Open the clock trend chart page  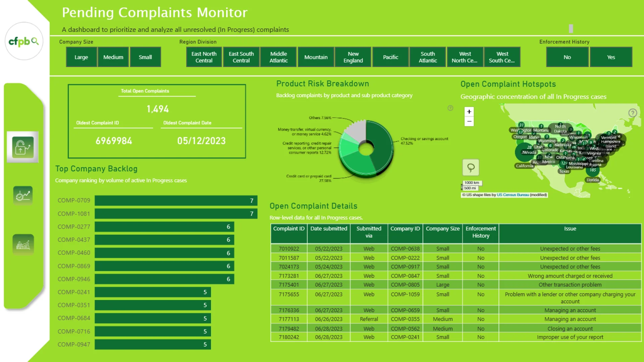(23, 195)
